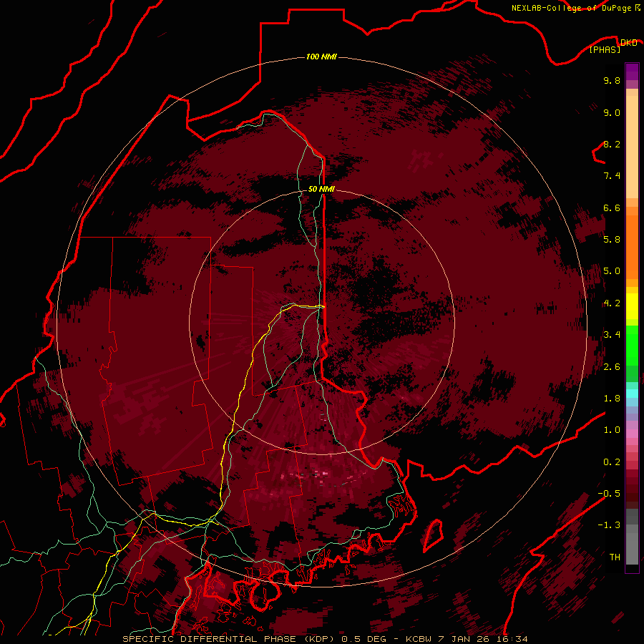Click the 5.8 scale value
The height and width of the screenshot is (644, 644).
(612, 239)
